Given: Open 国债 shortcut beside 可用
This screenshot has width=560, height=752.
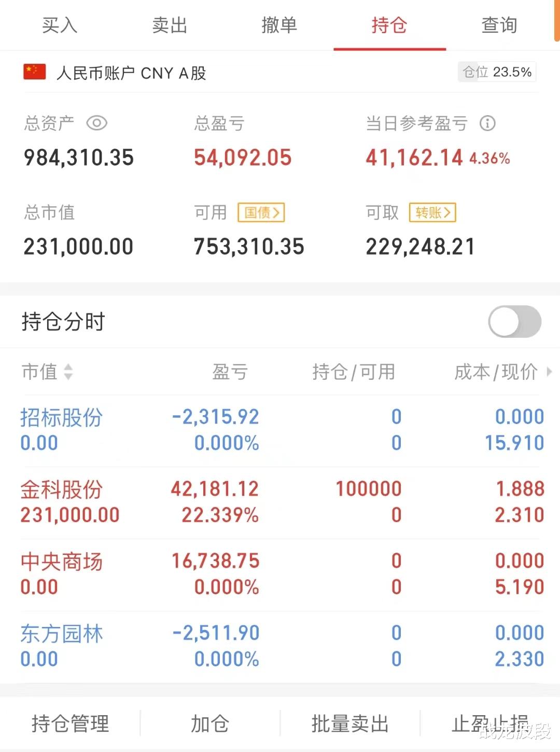Looking at the screenshot, I should [261, 213].
